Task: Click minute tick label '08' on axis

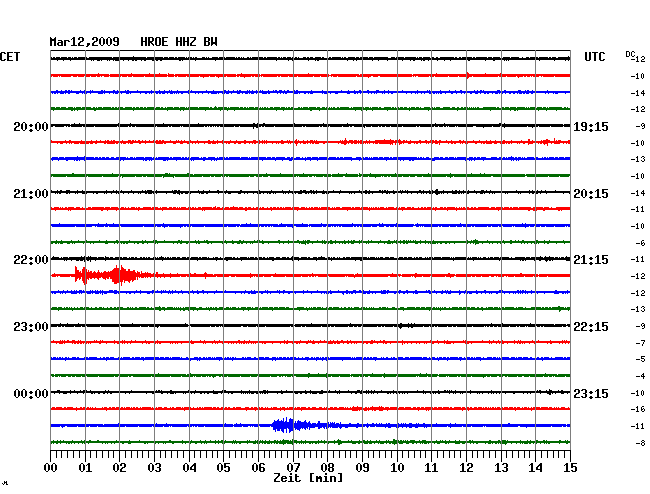Action: pos(327,468)
